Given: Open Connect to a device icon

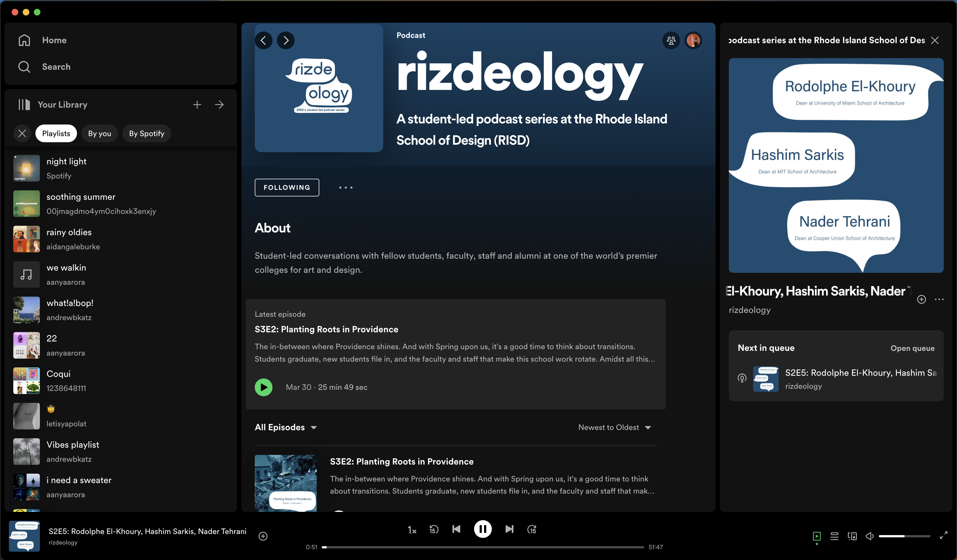Looking at the screenshot, I should pos(852,536).
